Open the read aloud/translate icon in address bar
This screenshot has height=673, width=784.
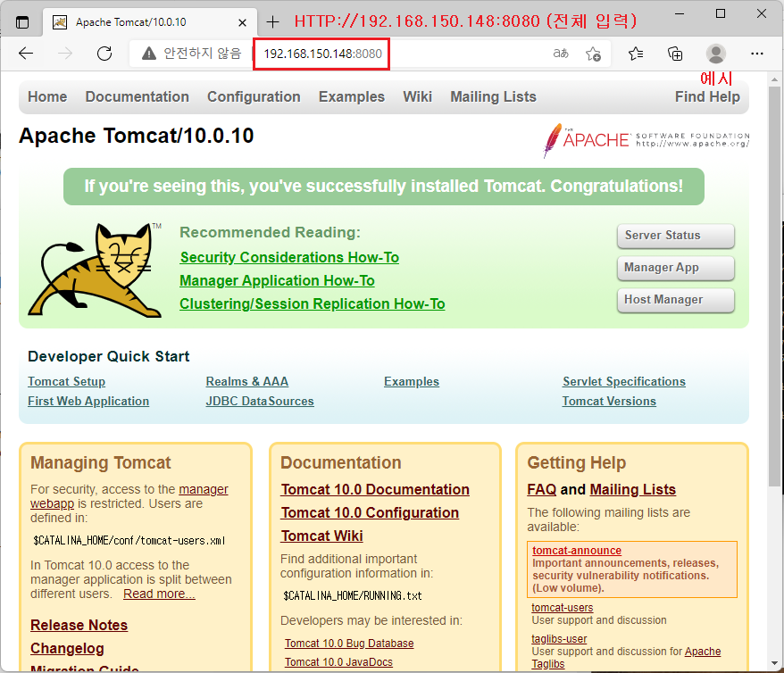tap(561, 54)
